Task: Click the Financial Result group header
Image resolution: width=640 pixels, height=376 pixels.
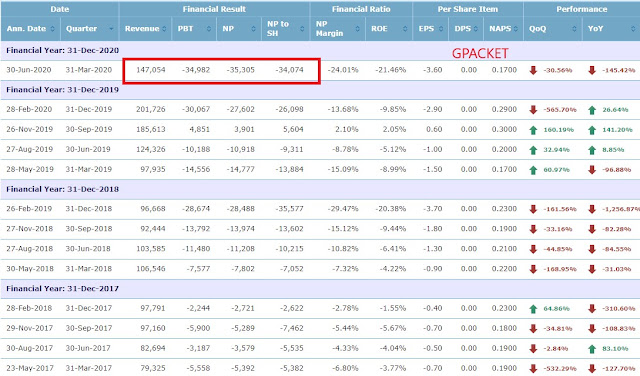Action: click(214, 9)
